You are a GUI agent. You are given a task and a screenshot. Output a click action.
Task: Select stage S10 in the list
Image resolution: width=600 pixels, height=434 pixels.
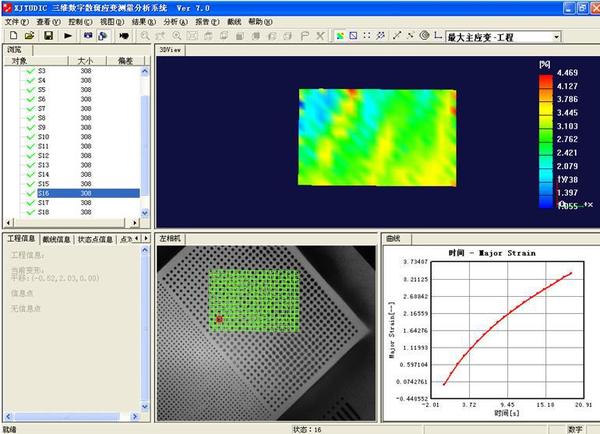pyautogui.click(x=43, y=137)
